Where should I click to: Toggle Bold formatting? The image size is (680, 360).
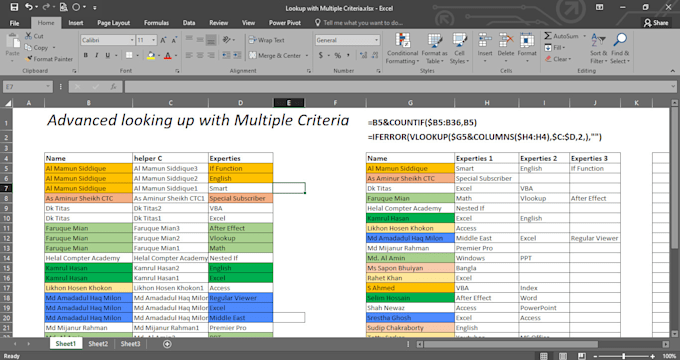pyautogui.click(x=85, y=56)
